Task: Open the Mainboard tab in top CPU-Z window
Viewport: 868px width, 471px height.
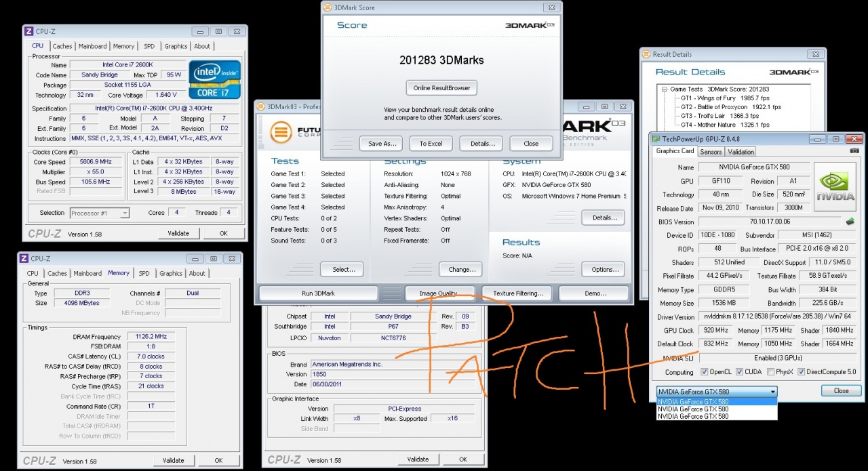Action: 92,46
